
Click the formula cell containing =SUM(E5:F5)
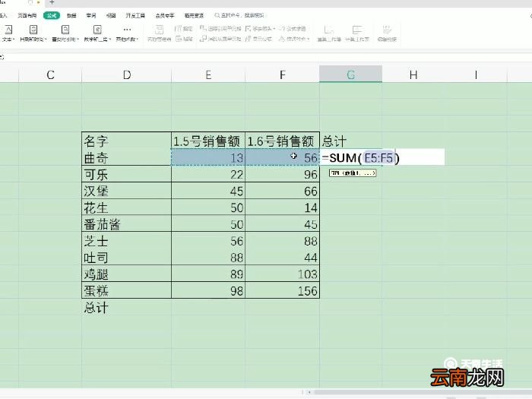tap(382, 157)
